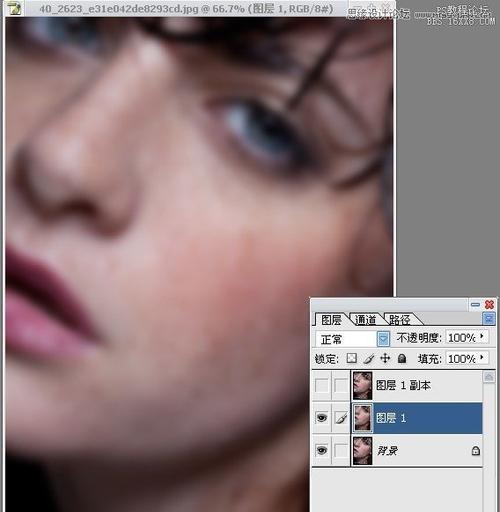Select the 图层 1 layer name
The image size is (500, 512).
coord(391,418)
